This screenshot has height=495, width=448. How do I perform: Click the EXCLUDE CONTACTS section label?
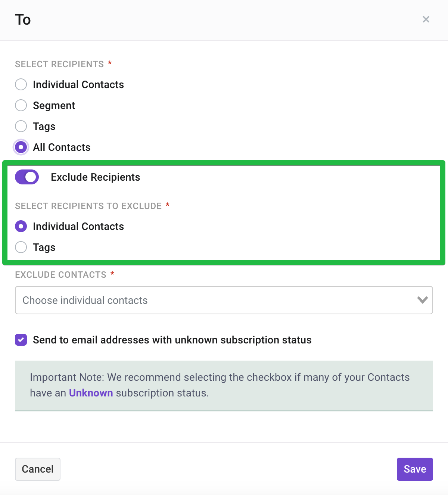[x=60, y=275]
